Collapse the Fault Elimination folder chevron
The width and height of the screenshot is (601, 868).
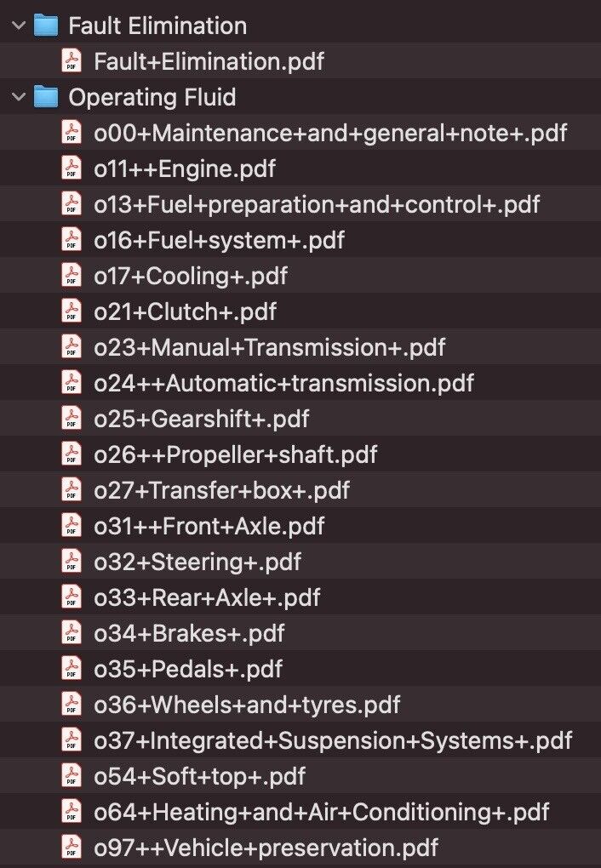(x=18, y=26)
